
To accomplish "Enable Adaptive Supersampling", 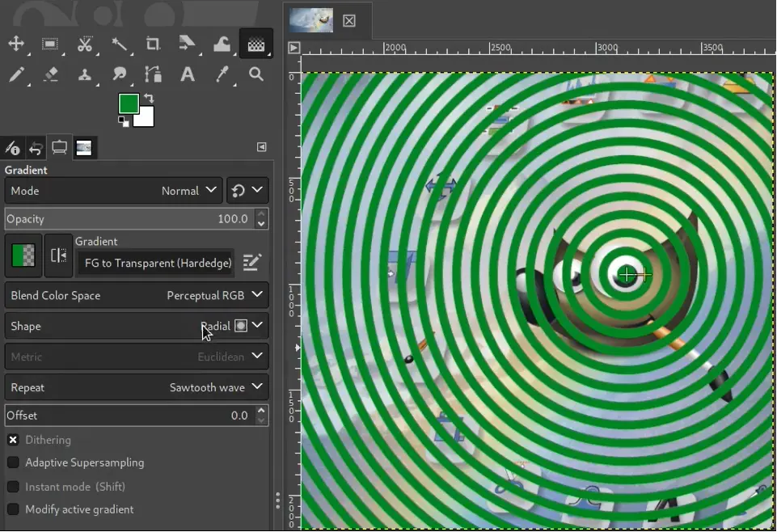I will (12, 462).
